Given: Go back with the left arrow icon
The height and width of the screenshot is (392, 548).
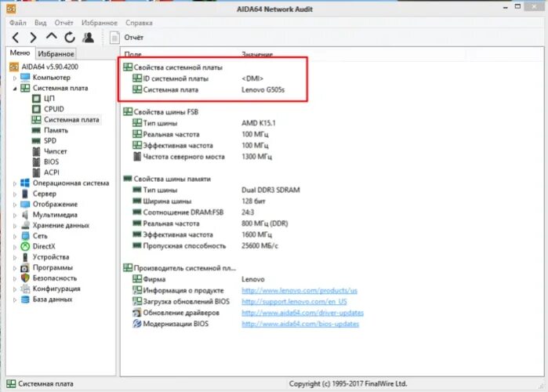Looking at the screenshot, I should (x=16, y=38).
